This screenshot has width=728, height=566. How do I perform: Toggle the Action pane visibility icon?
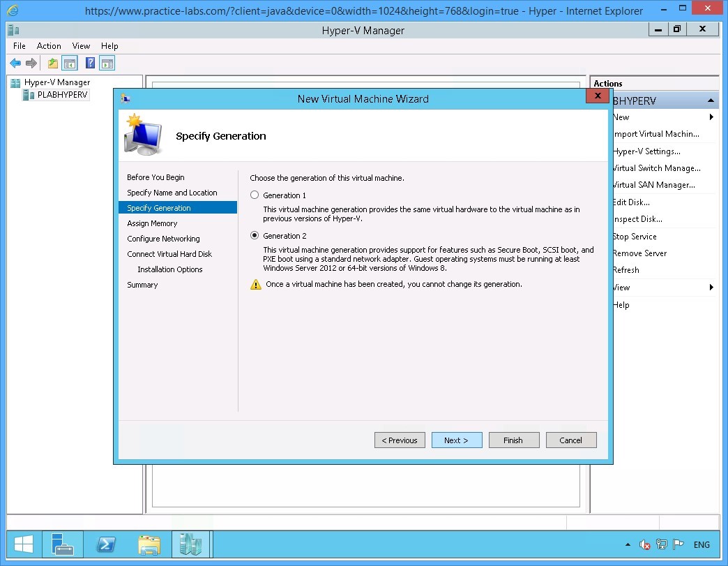tap(107, 63)
